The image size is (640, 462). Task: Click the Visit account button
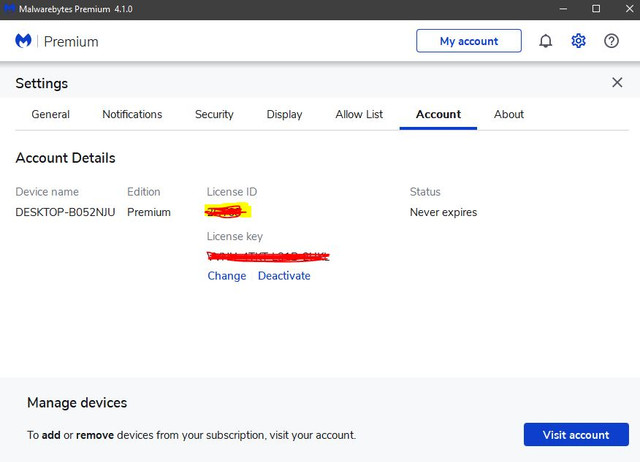(x=576, y=435)
